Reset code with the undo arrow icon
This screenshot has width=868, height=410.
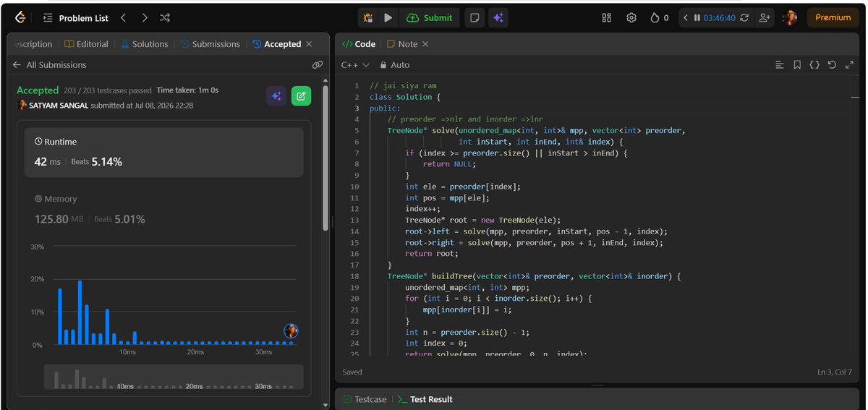[x=832, y=65]
